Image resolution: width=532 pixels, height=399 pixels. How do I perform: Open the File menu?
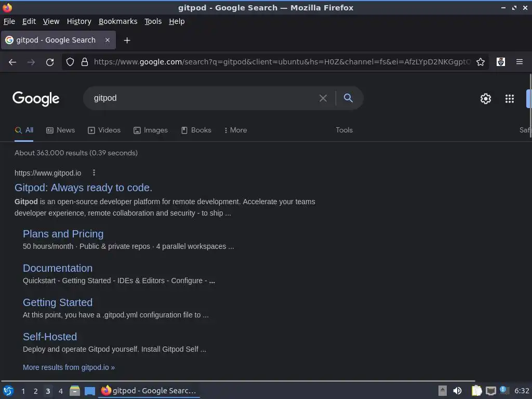[9, 21]
